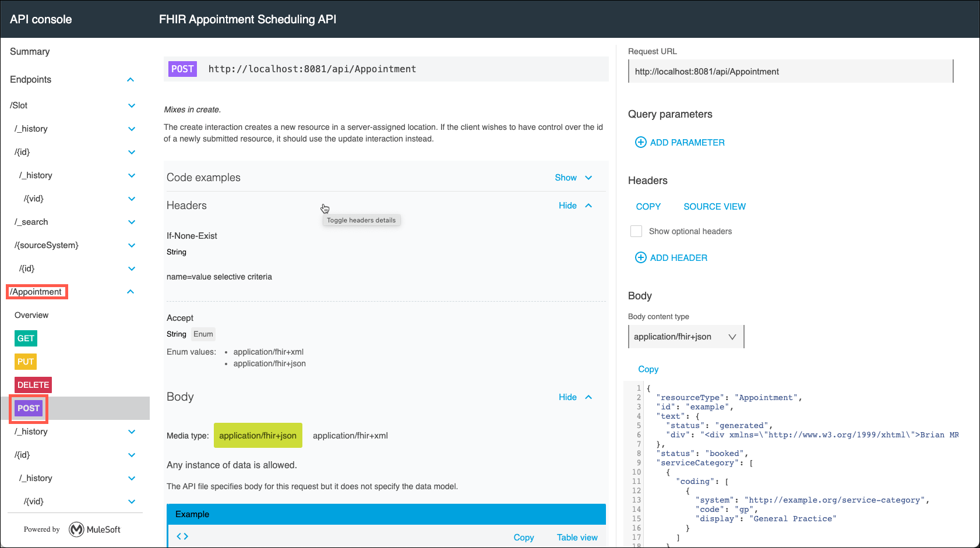The height and width of the screenshot is (548, 980).
Task: Select Overview under /Appointment
Action: (x=31, y=315)
